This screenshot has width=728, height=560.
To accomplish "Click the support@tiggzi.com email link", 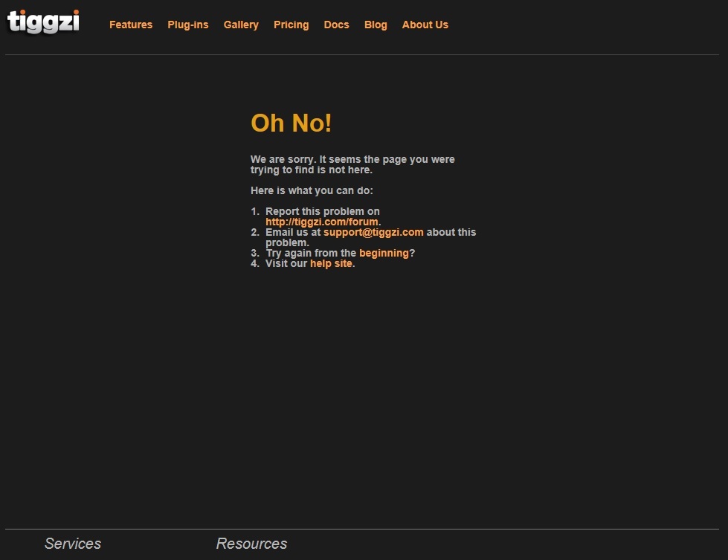I will click(373, 232).
